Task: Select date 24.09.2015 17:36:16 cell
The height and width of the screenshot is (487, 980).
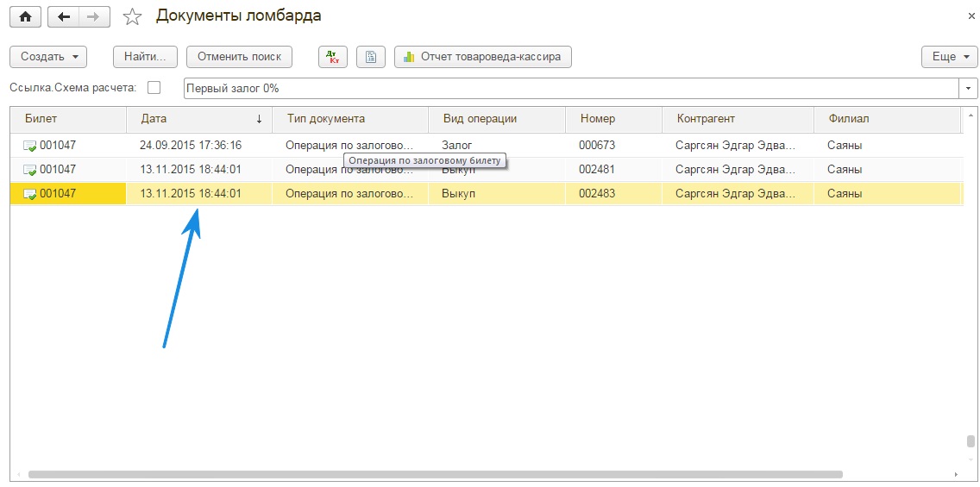Action: click(x=199, y=146)
